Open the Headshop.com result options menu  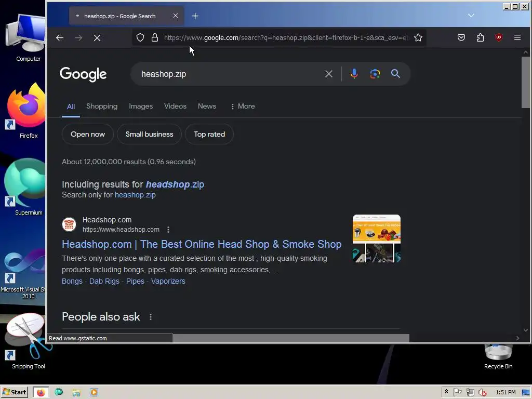(168, 230)
